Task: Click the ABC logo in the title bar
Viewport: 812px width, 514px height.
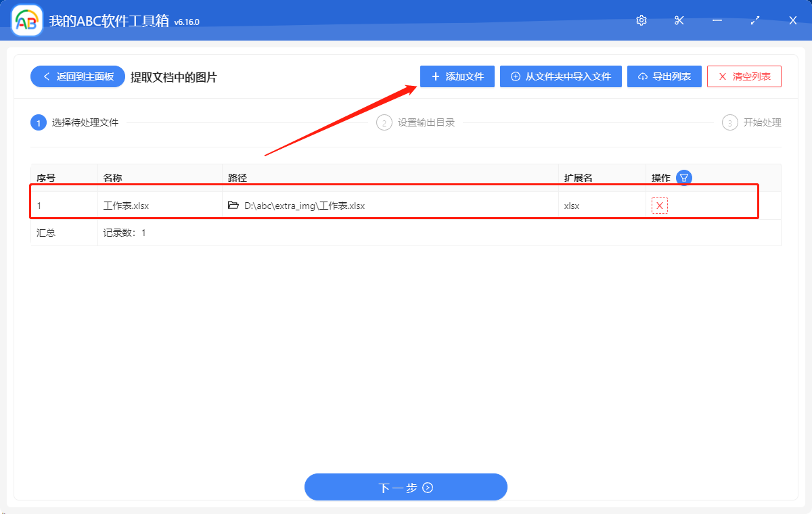Action: click(26, 20)
